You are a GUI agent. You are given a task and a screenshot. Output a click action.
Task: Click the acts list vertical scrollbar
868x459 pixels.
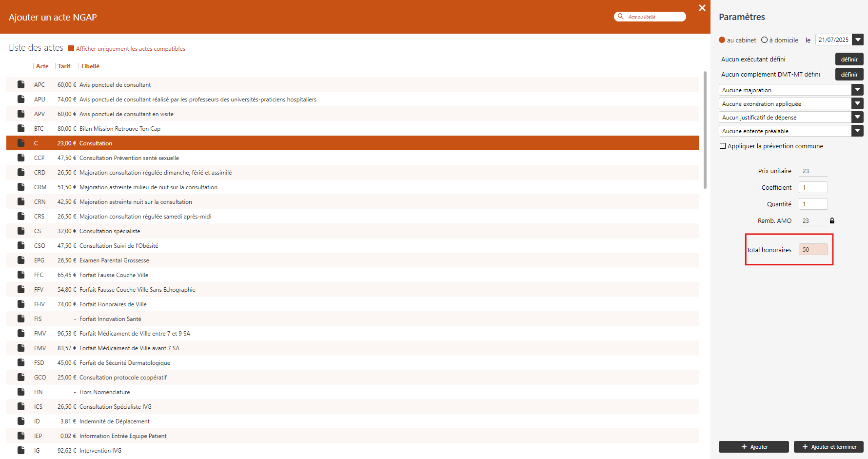pos(705,130)
